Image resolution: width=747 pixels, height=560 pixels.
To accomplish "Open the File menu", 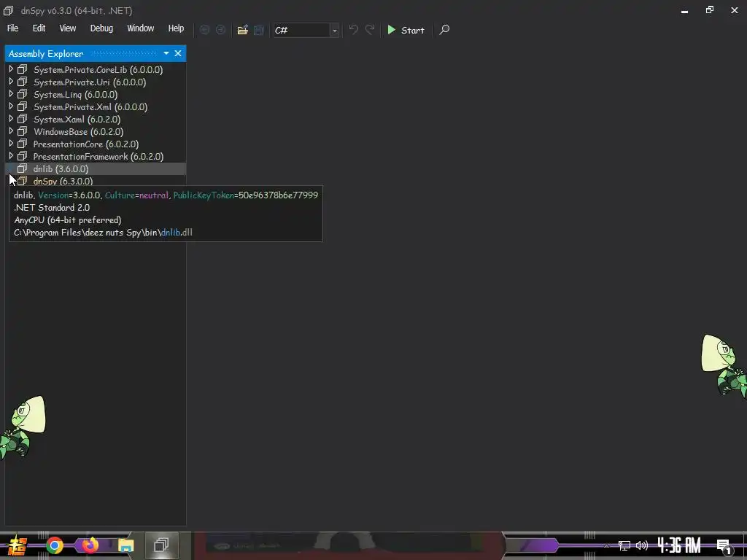I will [x=13, y=28].
